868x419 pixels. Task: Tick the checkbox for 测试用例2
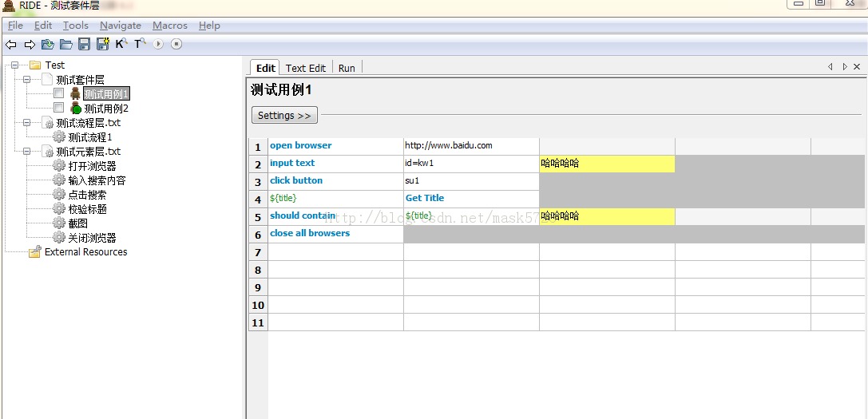point(58,108)
